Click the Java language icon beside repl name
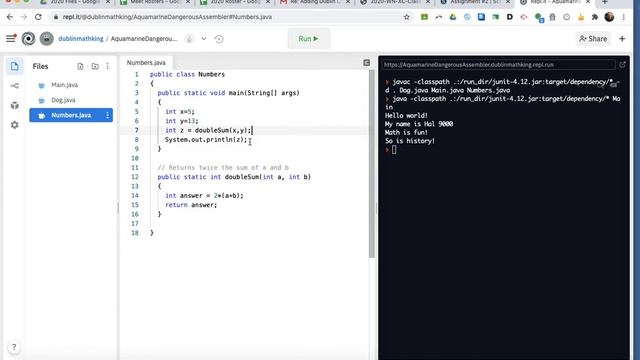The height and width of the screenshot is (360, 640). (x=189, y=39)
